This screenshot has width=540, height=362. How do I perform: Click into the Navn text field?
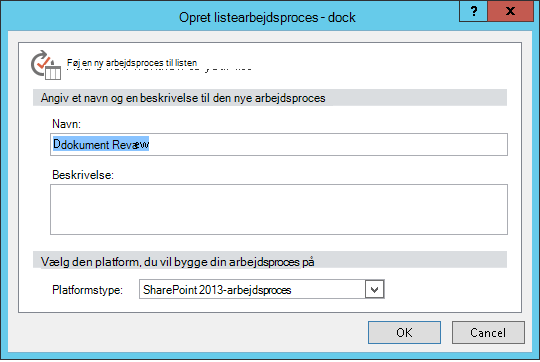pyautogui.click(x=279, y=144)
